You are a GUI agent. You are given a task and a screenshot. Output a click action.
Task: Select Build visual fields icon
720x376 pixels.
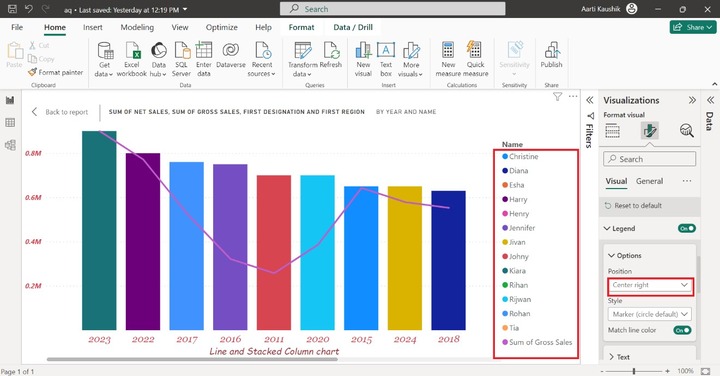[x=613, y=131]
